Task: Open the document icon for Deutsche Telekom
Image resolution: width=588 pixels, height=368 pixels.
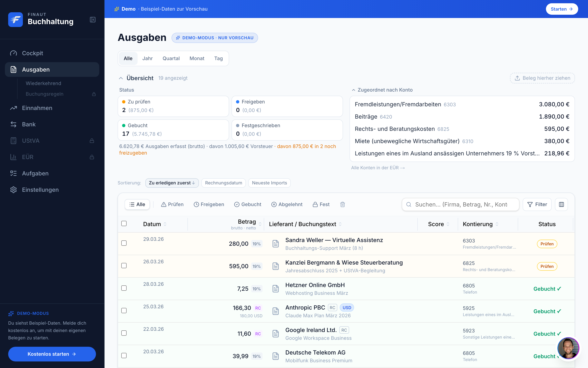Action: coord(276,356)
